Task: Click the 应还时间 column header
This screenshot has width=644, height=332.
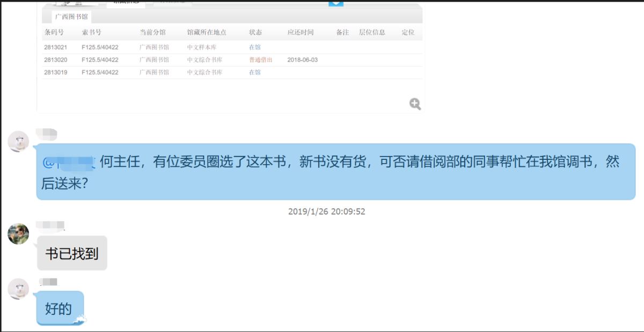Action: [x=301, y=32]
